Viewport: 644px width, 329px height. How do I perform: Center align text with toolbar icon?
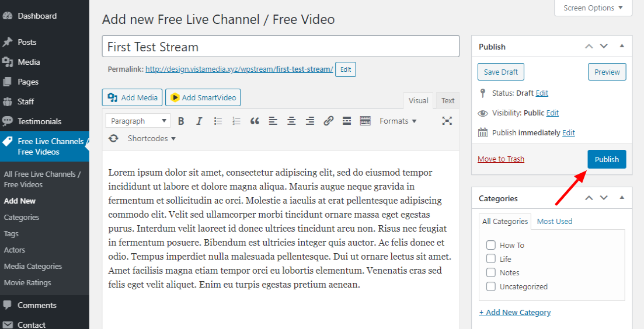tap(291, 121)
